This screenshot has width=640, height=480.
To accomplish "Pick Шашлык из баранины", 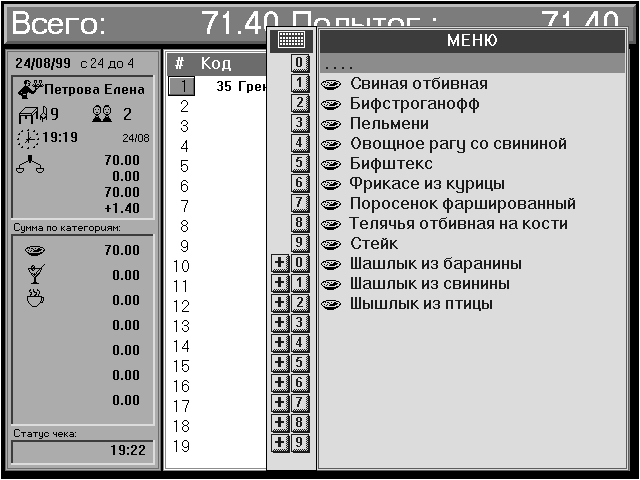I will tap(472, 264).
